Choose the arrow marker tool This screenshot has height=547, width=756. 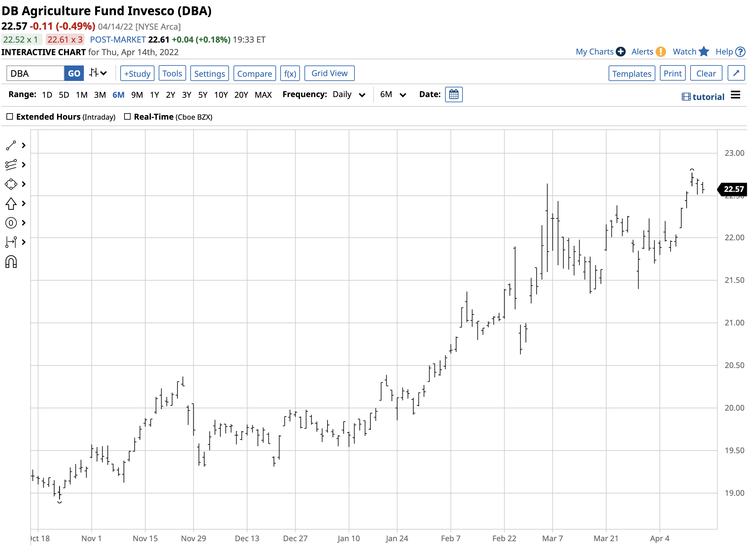pos(11,204)
